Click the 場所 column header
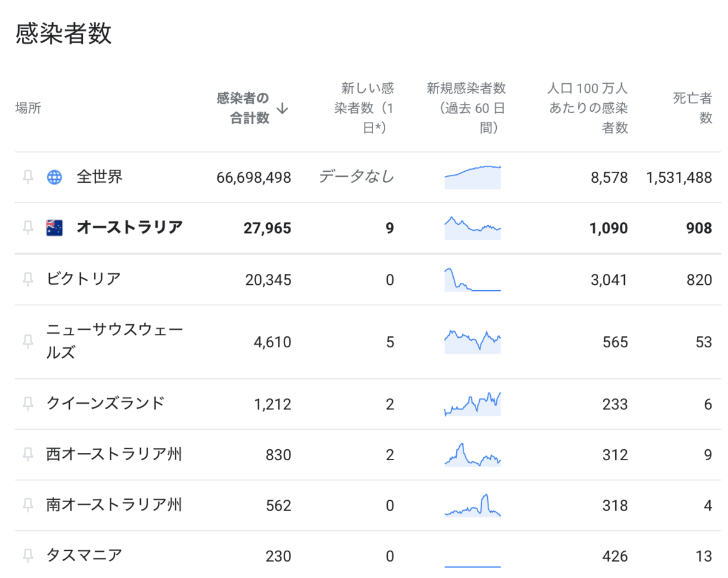This screenshot has width=728, height=578. point(28,109)
